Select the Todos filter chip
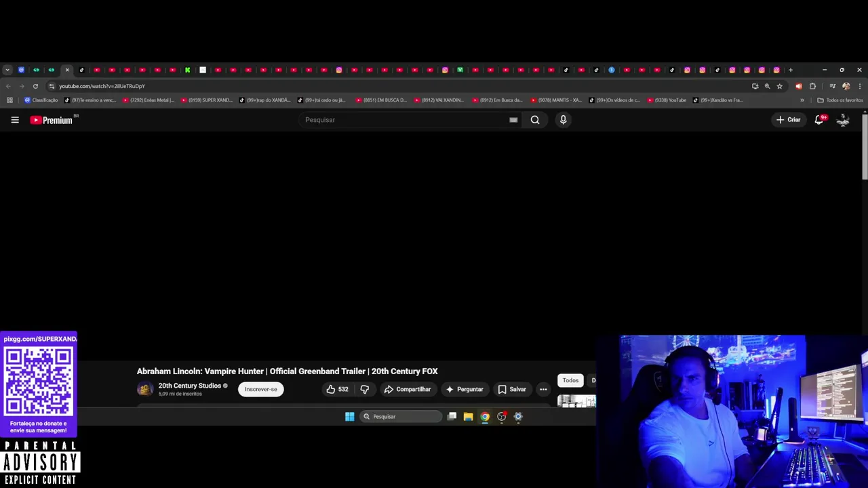 (x=570, y=380)
